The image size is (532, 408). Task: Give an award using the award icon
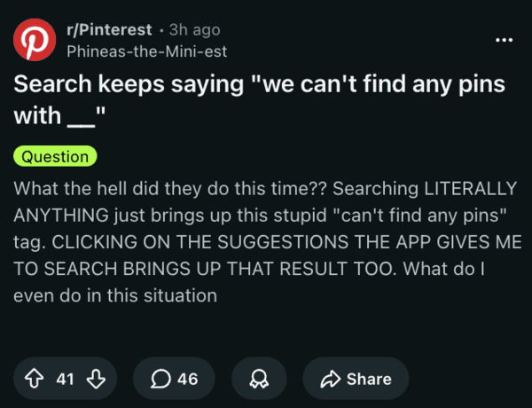[259, 379]
